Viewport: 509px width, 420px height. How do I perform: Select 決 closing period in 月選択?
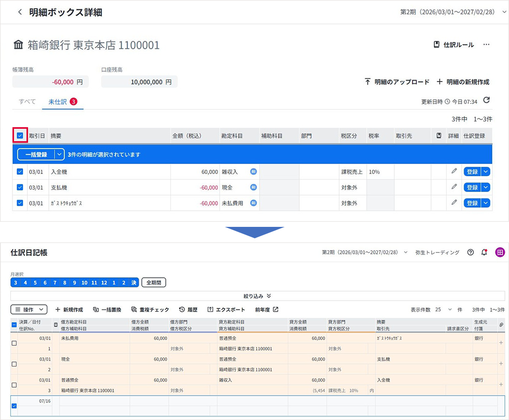tap(134, 282)
